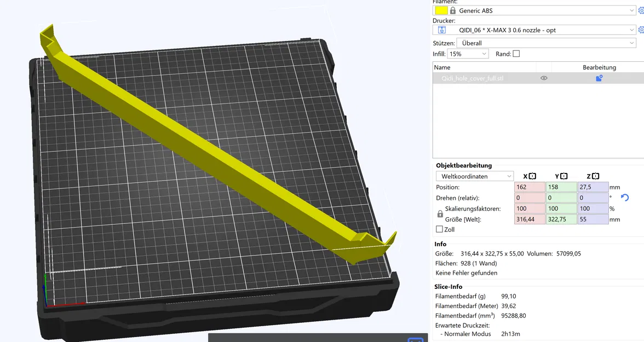Click the Skalierungsfaktoren Z field
644x342 pixels.
point(593,208)
